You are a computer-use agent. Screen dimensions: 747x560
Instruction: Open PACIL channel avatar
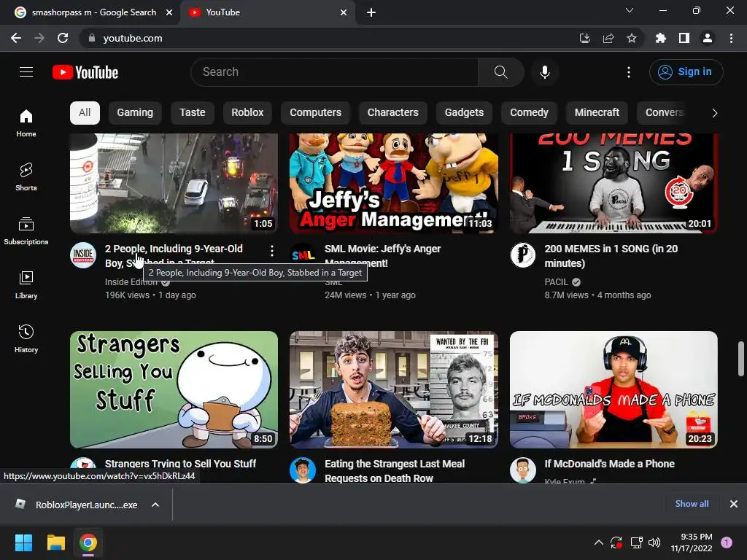click(523, 255)
